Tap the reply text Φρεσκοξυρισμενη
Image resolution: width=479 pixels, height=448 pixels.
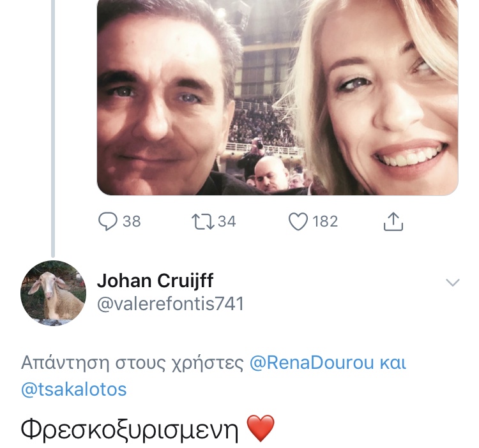tap(130, 429)
